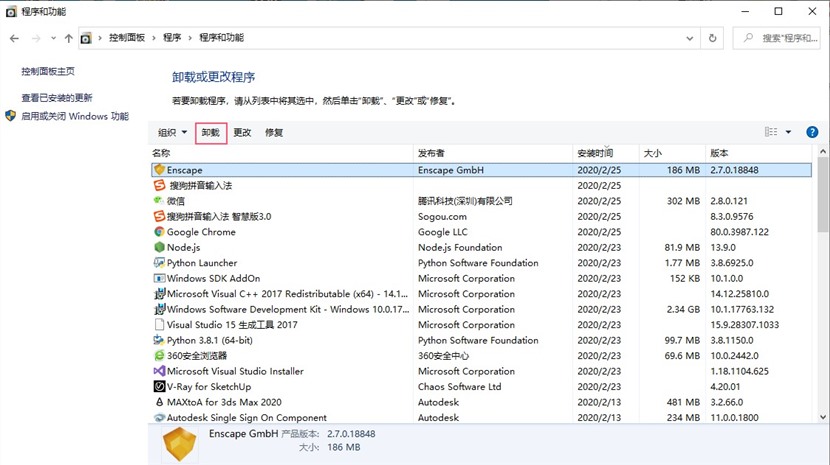Click Microsoft Visual Studio Installer icon

click(159, 371)
